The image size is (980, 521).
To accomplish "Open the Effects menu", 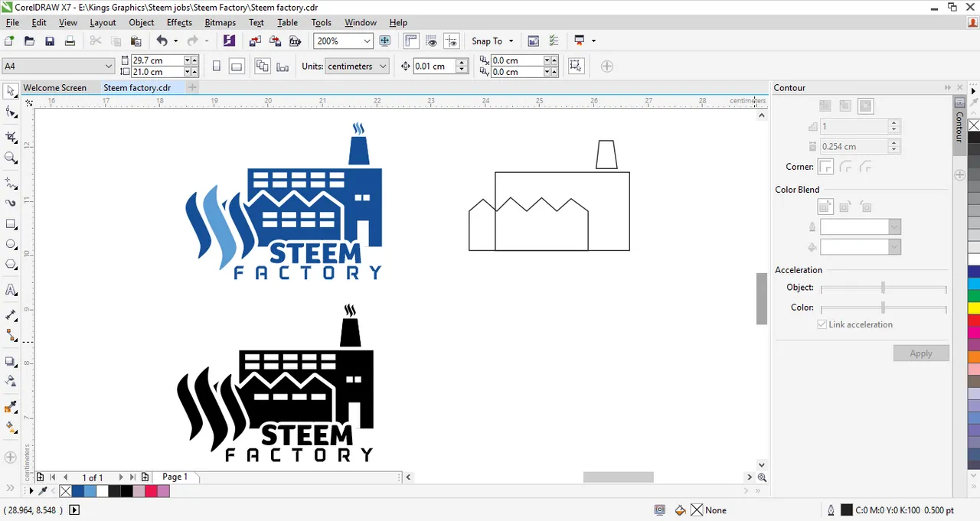I will 179,22.
